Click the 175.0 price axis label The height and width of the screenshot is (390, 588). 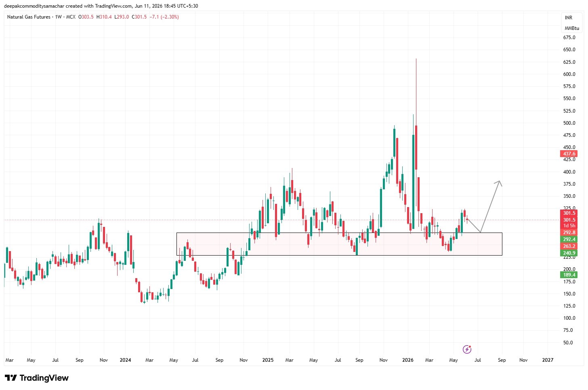569,282
